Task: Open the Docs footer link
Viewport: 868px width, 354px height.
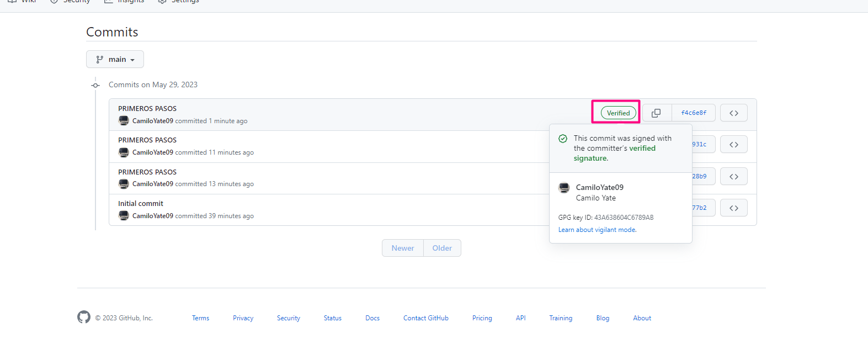Action: pos(372,318)
